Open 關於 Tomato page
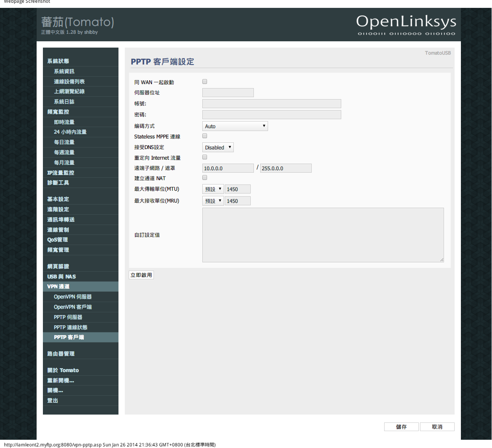 (x=81, y=371)
